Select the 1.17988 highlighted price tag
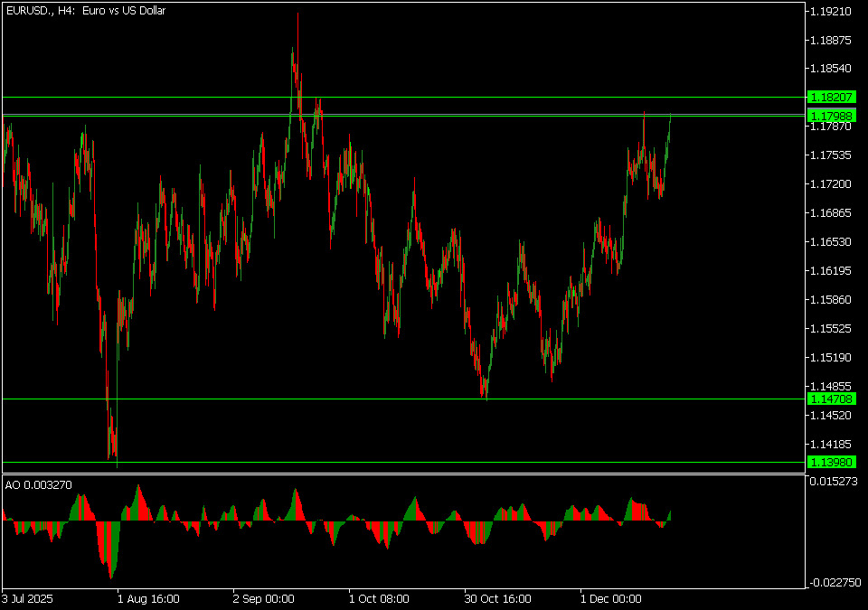The width and height of the screenshot is (868, 610). (x=830, y=116)
